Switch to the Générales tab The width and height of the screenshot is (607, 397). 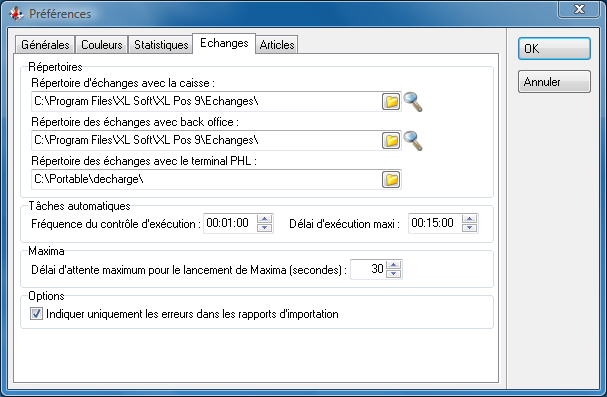coord(45,45)
